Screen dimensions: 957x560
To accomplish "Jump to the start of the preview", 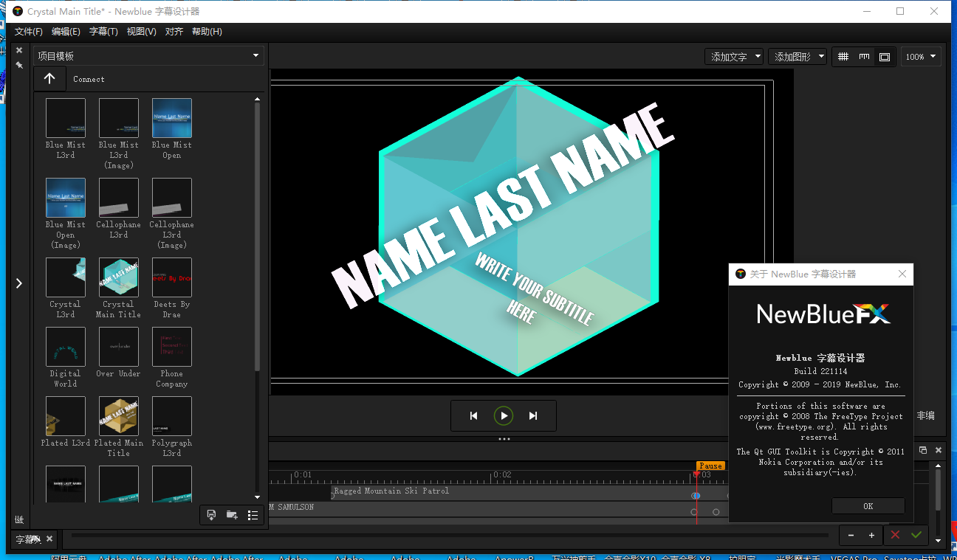I will click(474, 416).
